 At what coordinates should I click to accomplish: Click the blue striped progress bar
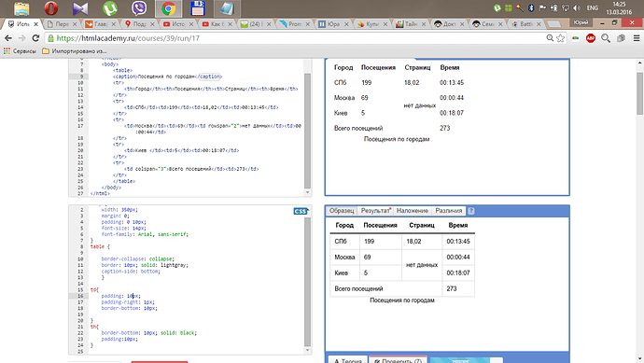click(x=461, y=360)
